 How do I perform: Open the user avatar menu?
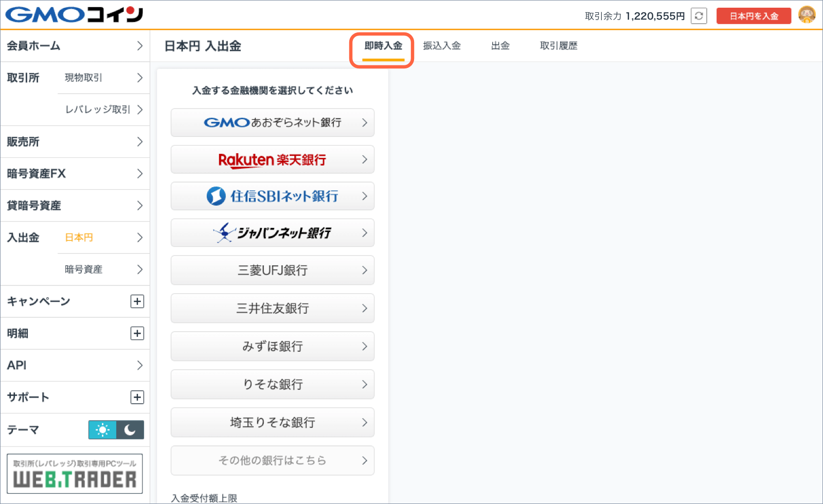tap(807, 15)
